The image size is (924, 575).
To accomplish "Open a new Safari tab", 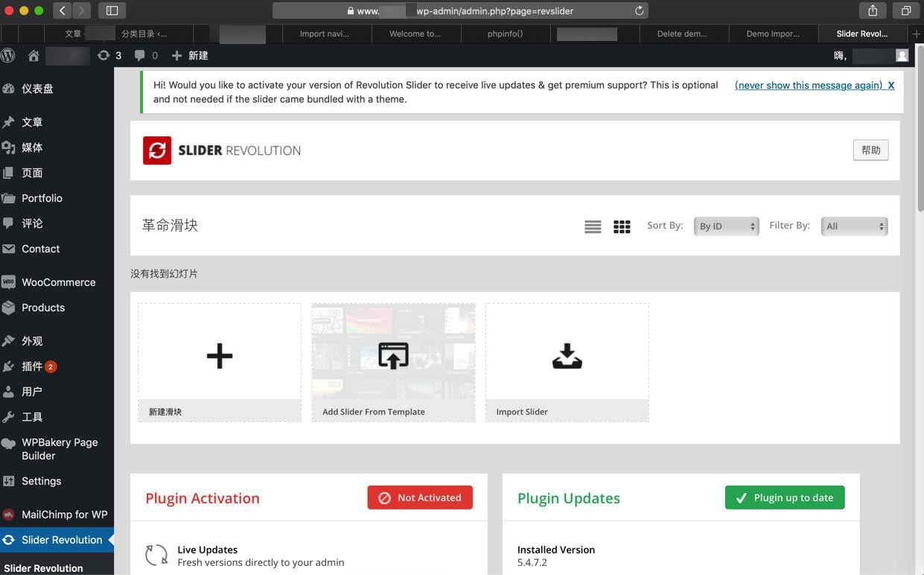I will click(x=916, y=34).
